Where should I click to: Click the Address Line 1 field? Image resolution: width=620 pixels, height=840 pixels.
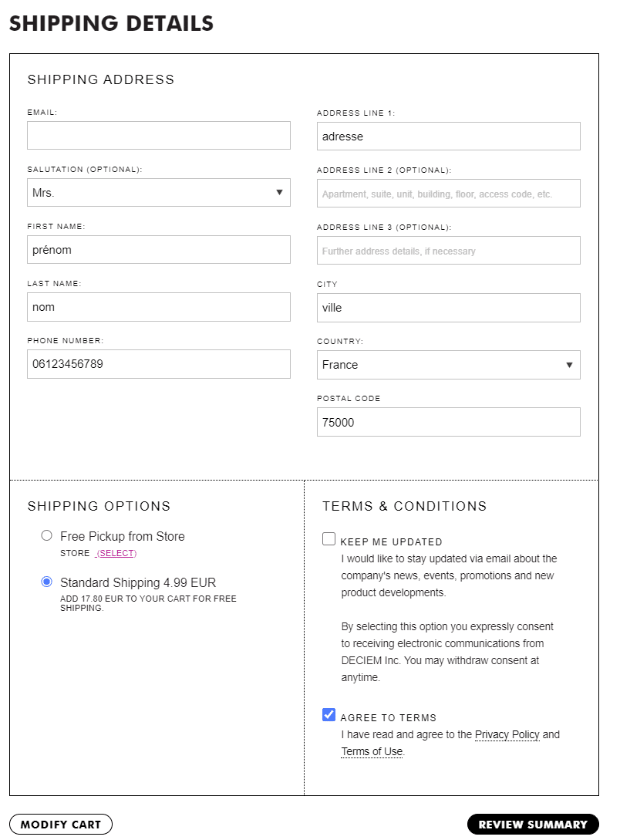pos(448,137)
